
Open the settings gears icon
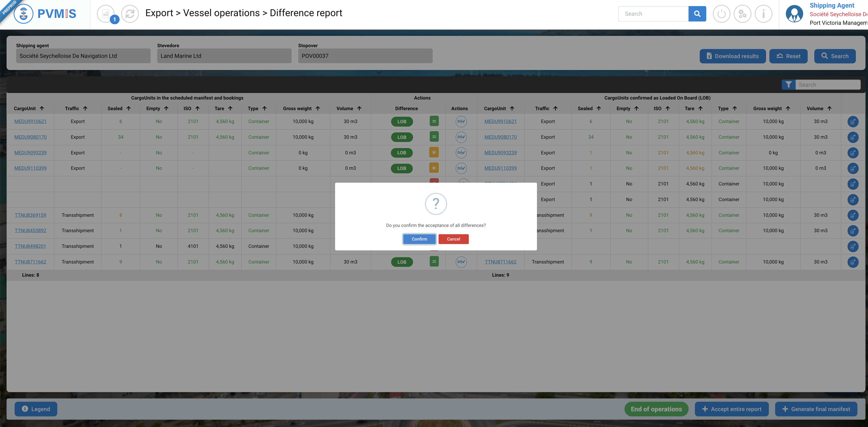pyautogui.click(x=742, y=14)
